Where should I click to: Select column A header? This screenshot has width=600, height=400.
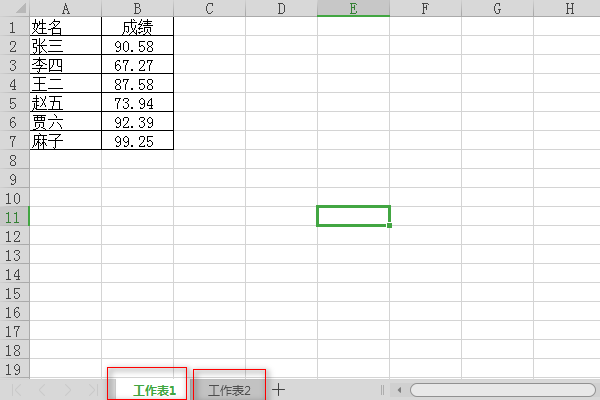(x=65, y=8)
